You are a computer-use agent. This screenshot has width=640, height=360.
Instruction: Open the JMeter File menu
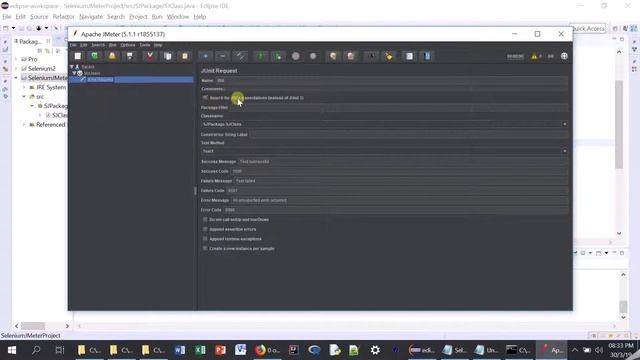(x=73, y=45)
